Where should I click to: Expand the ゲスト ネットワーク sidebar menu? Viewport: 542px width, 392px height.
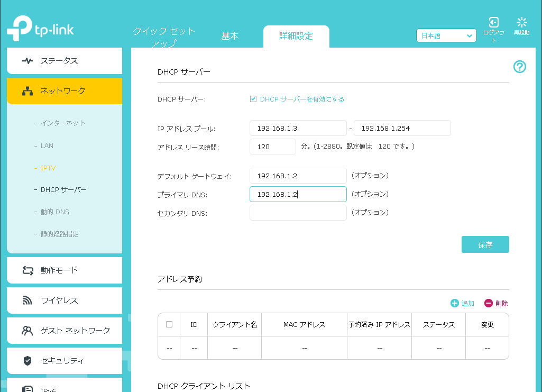click(65, 331)
